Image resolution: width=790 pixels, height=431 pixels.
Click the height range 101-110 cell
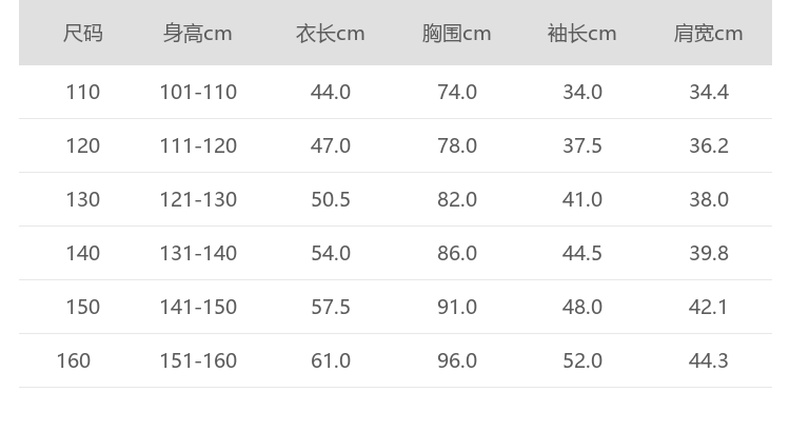click(198, 92)
